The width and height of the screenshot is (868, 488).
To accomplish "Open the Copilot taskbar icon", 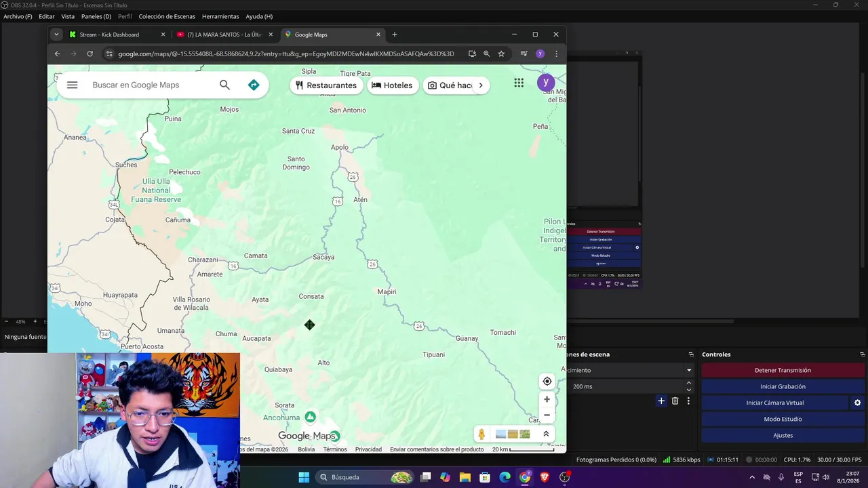I will click(445, 477).
